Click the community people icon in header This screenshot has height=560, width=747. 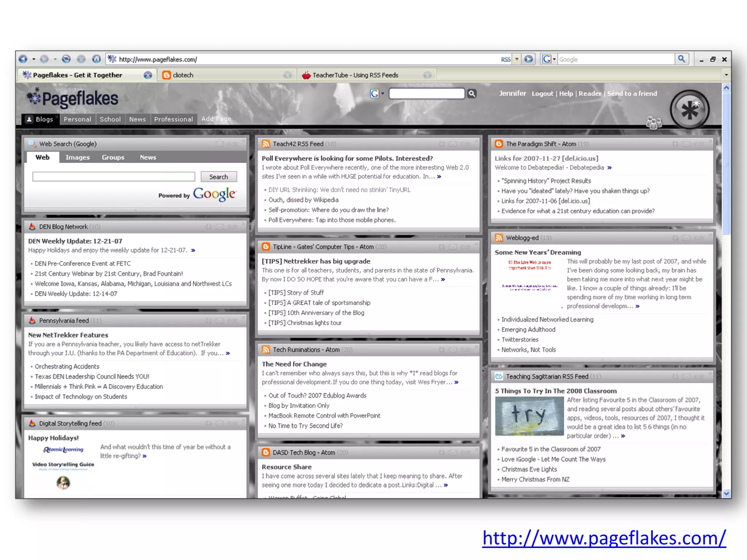tap(654, 123)
